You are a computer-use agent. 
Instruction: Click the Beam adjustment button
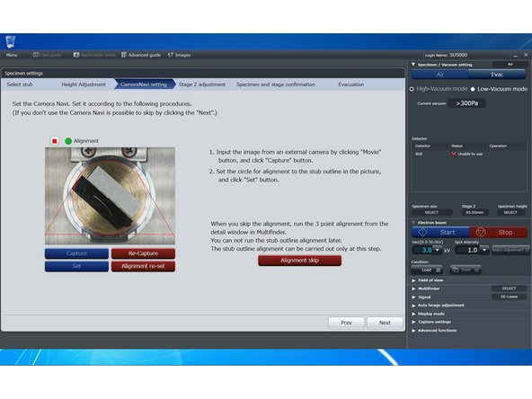pyautogui.click(x=510, y=250)
